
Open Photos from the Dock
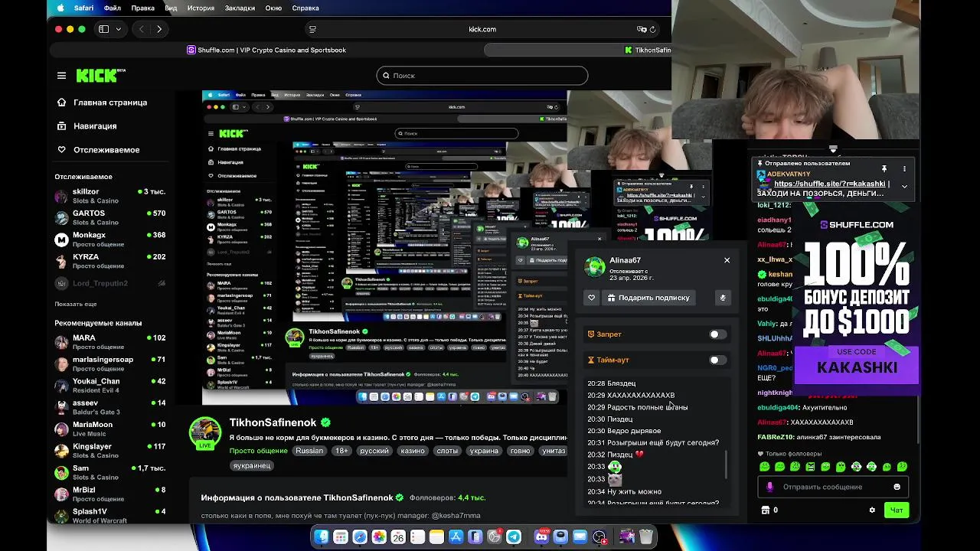click(379, 537)
